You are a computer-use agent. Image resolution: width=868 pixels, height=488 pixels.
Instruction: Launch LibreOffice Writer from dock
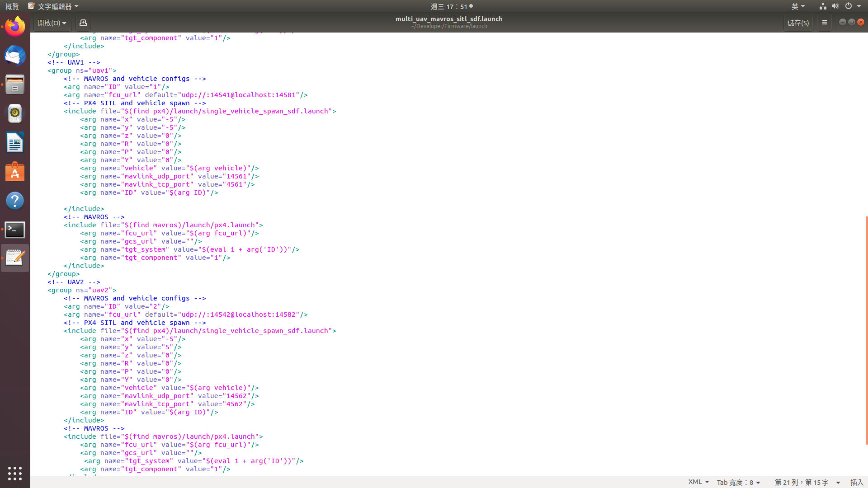[x=15, y=143]
